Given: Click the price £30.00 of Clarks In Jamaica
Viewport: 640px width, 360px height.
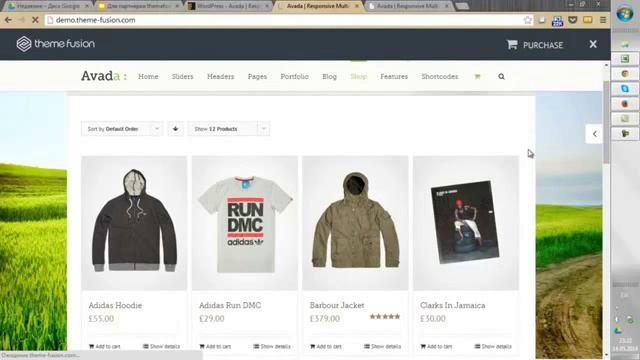Looking at the screenshot, I should (x=433, y=319).
